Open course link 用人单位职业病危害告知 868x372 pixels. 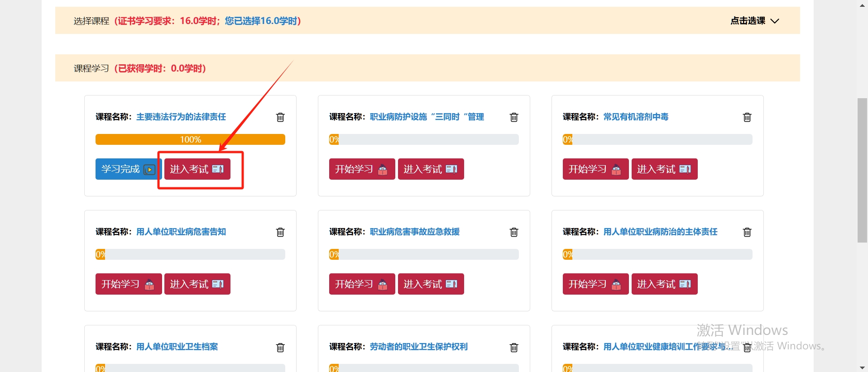pyautogui.click(x=181, y=232)
